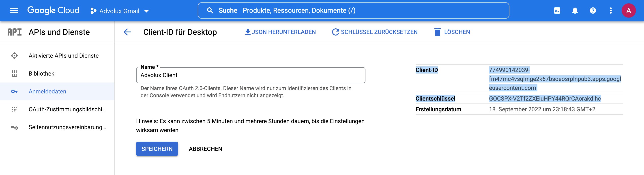Click the Erstellungsdatum label
The image size is (644, 175).
(438, 109)
